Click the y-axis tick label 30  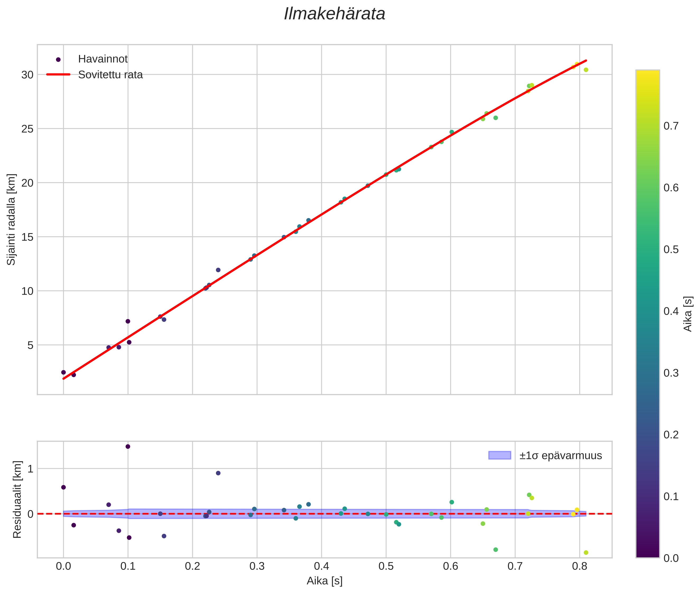[x=27, y=75]
